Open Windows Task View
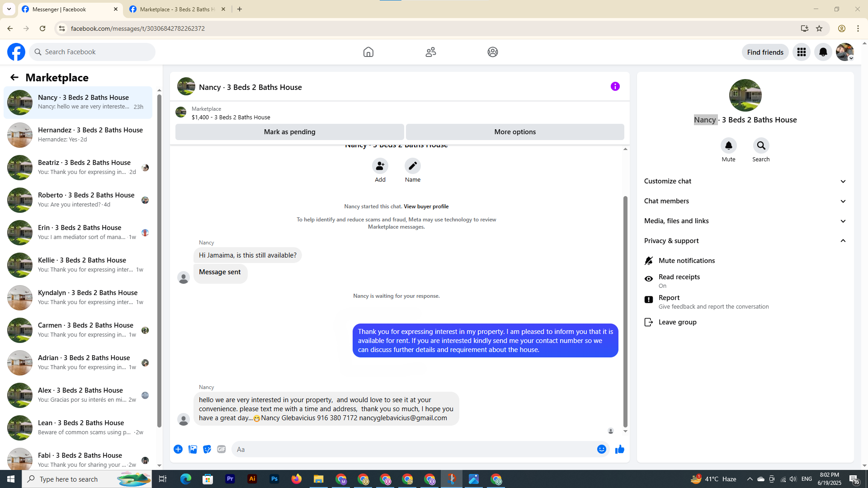Viewport: 868px width, 488px height. click(163, 479)
